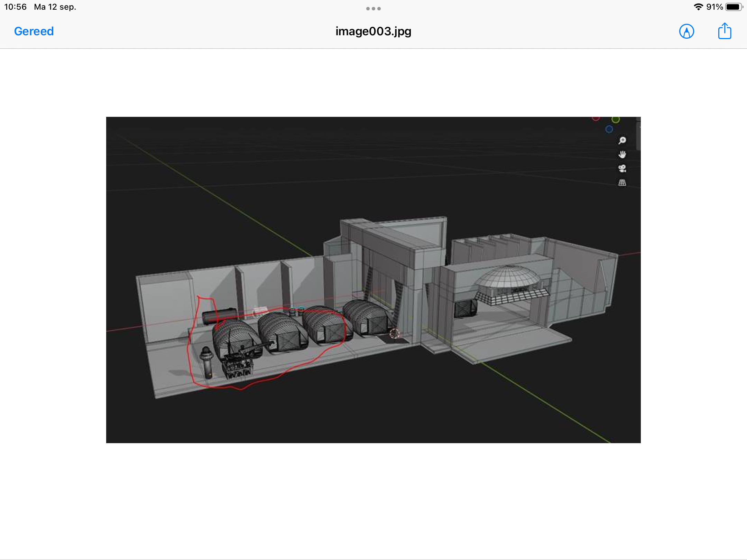Tap the three-dot multitasking menu

click(x=373, y=9)
